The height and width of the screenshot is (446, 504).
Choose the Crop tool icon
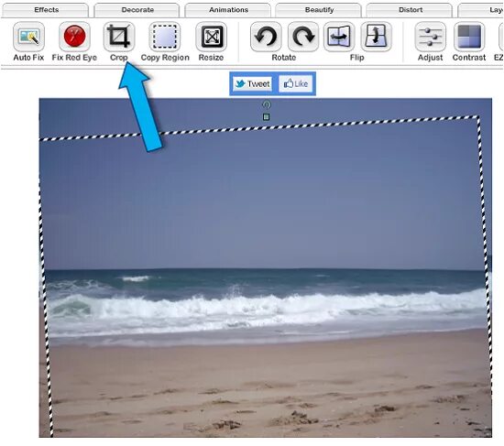pos(119,37)
